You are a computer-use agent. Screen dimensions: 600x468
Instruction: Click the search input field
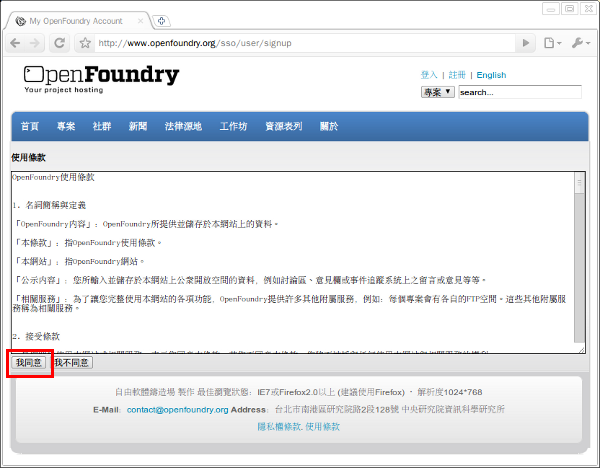pos(520,92)
